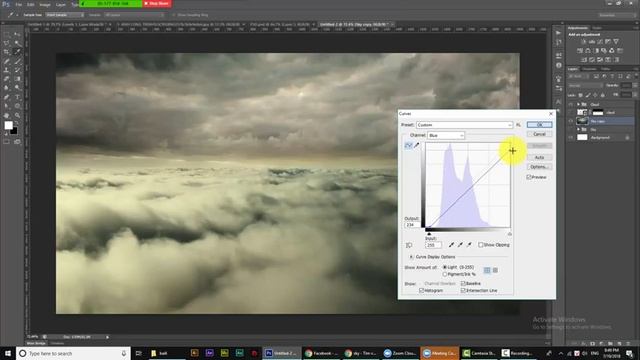Select the simple grid display icon in Curves
This screenshot has height=360, width=640.
coord(487,270)
